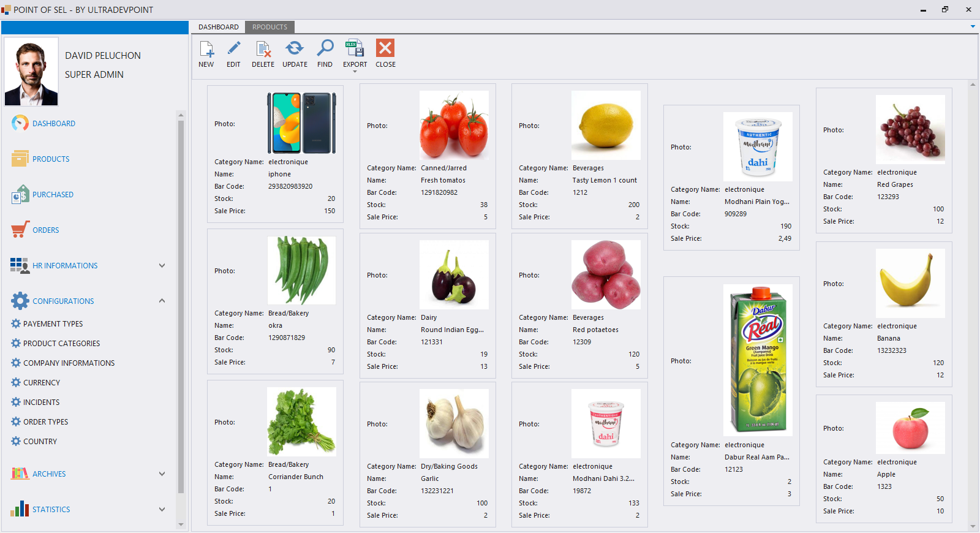Select the Banana product photo
Viewport: 980px width, 533px height.
[910, 283]
